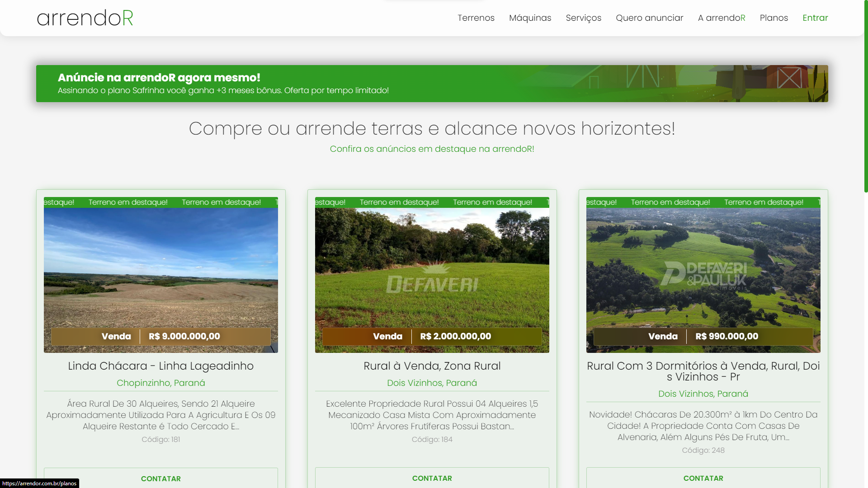The image size is (868, 488).
Task: Click the Entrar login link
Action: [x=815, y=18]
